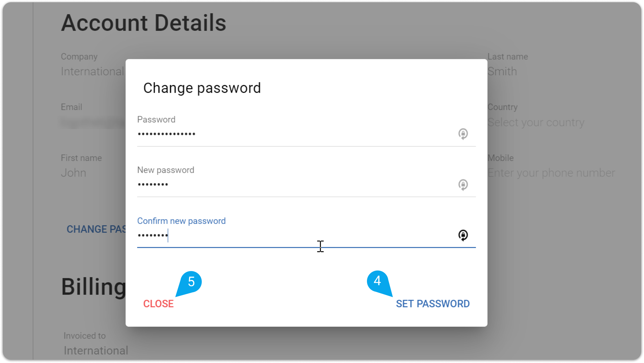Click the SET PASSWORD button
This screenshot has width=644, height=363.
432,304
